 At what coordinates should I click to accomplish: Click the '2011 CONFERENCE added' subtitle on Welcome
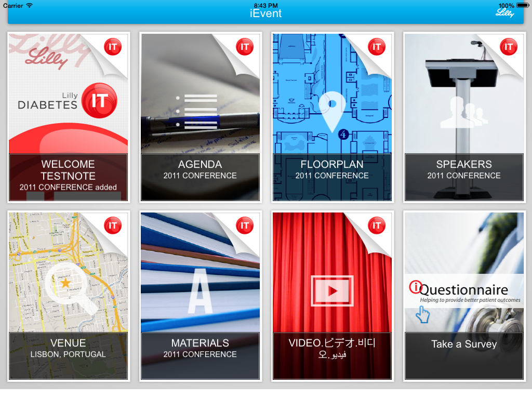pos(68,187)
